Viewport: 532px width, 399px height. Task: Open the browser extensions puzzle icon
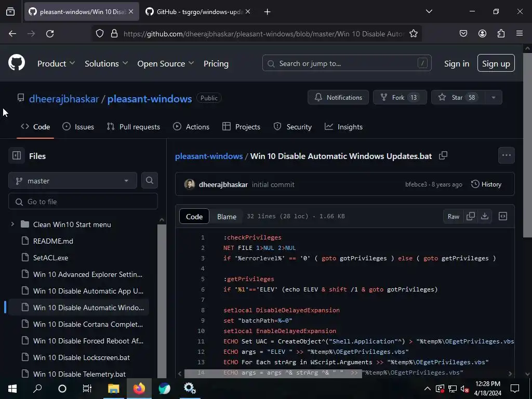pos(501,34)
